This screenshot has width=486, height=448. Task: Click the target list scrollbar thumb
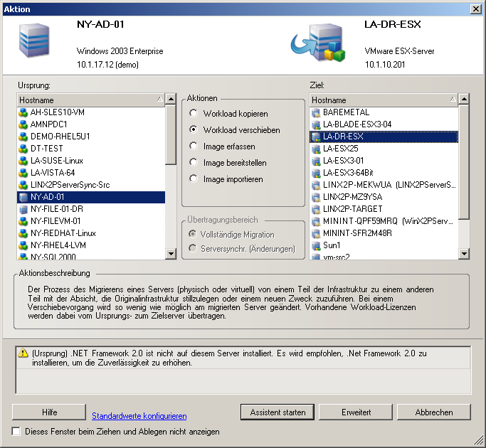coord(464,162)
